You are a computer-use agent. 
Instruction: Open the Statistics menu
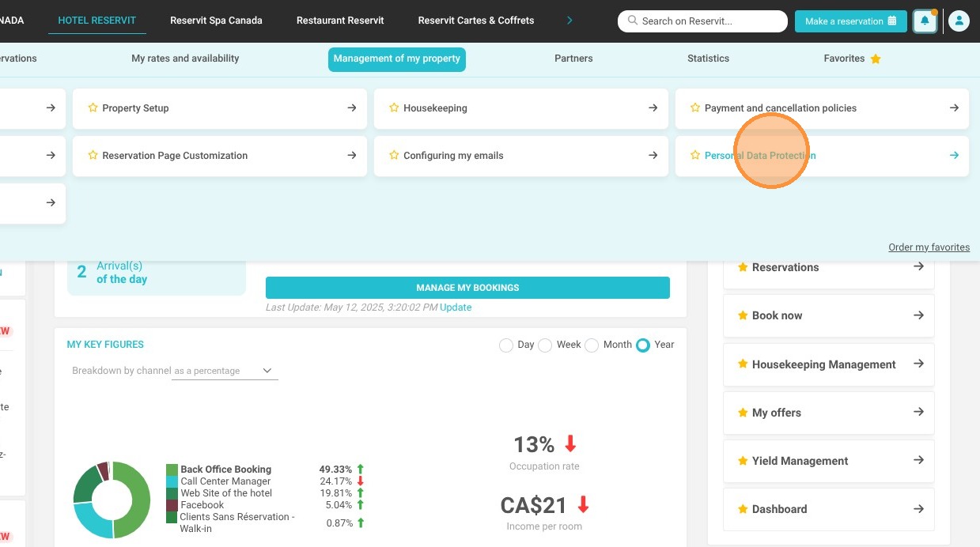[x=708, y=58]
